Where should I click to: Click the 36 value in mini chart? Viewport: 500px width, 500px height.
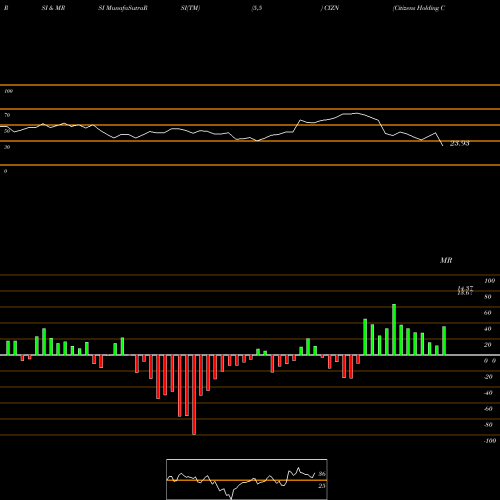pos(322,474)
